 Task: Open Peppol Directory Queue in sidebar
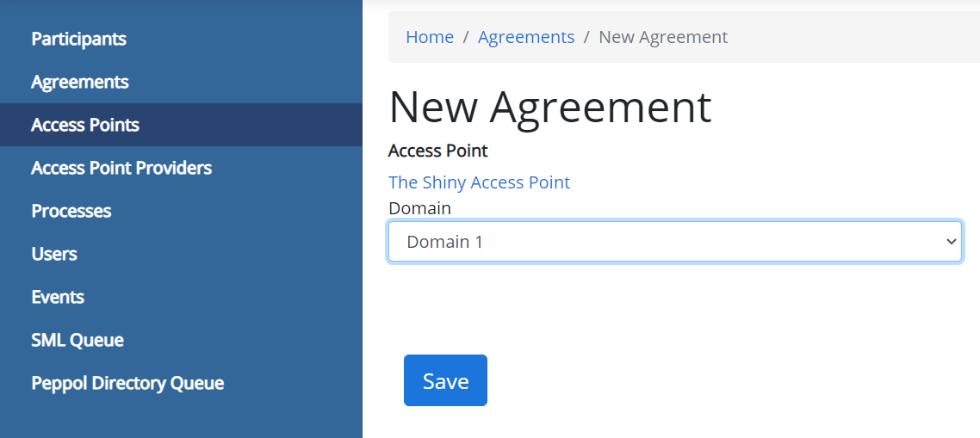[127, 383]
